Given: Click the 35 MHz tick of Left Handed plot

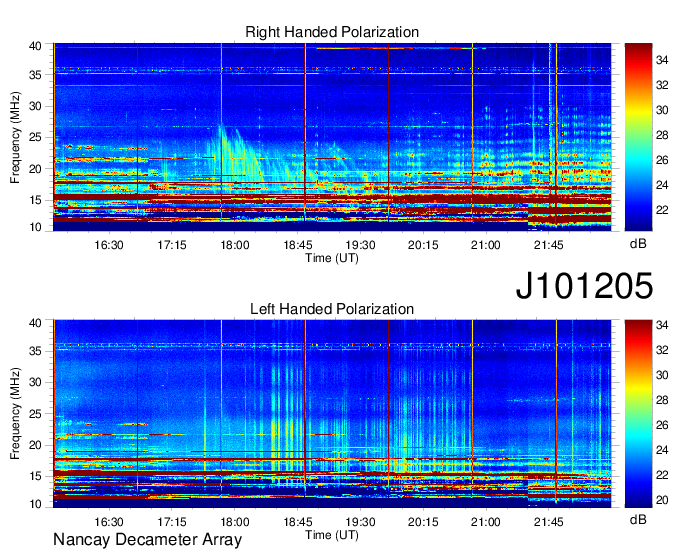Looking at the screenshot, I should tap(35, 351).
